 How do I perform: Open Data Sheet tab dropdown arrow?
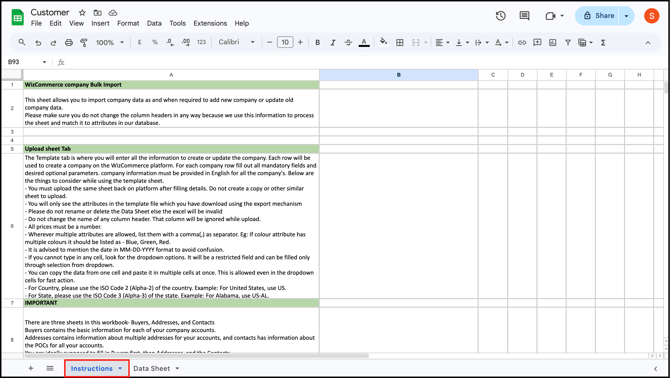(x=177, y=368)
